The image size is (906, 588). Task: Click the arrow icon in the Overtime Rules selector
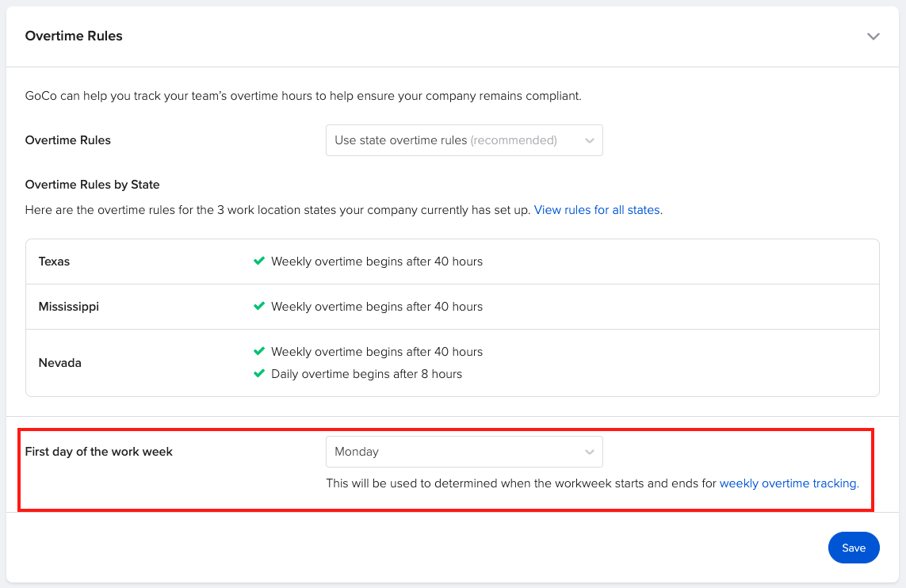[589, 141]
